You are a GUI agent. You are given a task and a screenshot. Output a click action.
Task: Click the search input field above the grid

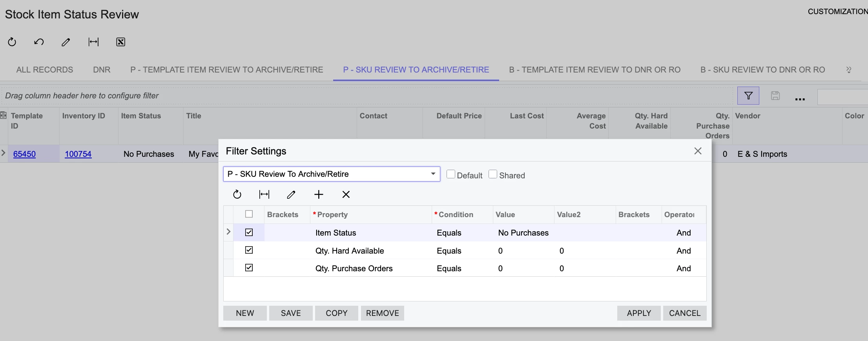click(842, 97)
